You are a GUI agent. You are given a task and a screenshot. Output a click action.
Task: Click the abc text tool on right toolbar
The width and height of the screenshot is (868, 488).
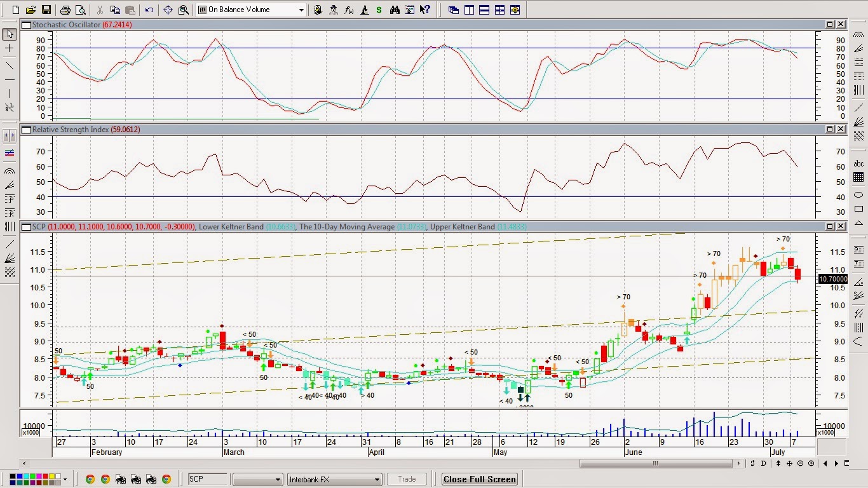[858, 163]
